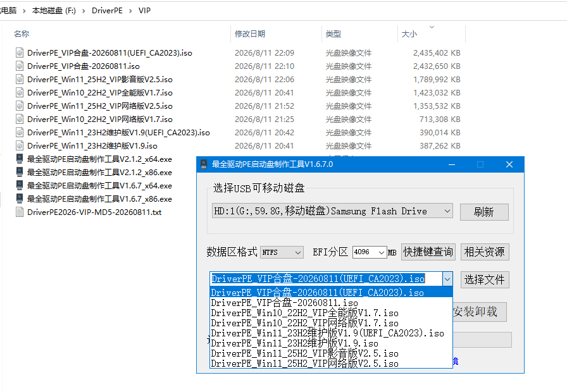This screenshot has width=567, height=392.
Task: Click date cell 2026/8/11 21:52
Action: [x=265, y=106]
